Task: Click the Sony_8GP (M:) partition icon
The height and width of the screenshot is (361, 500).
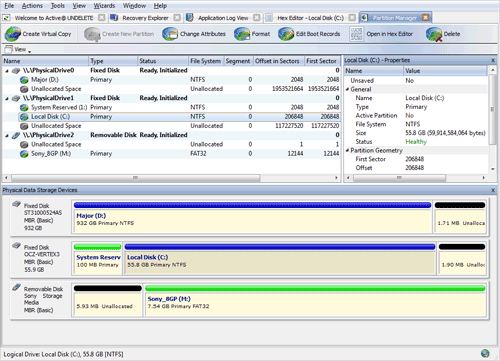Action: [24, 154]
